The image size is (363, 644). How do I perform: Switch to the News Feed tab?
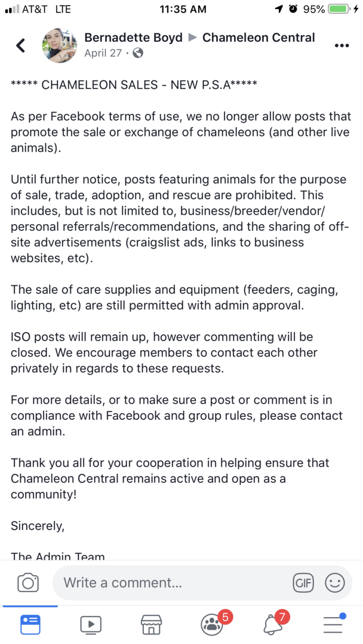click(x=30, y=624)
